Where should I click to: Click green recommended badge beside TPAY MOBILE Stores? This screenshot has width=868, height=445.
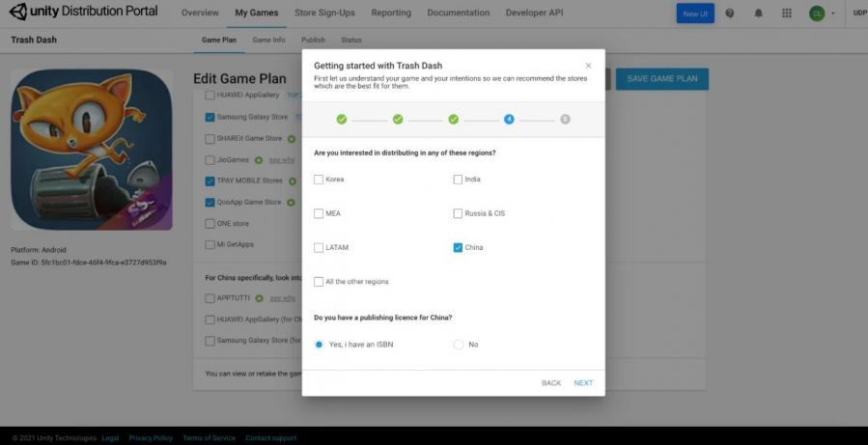tap(292, 181)
